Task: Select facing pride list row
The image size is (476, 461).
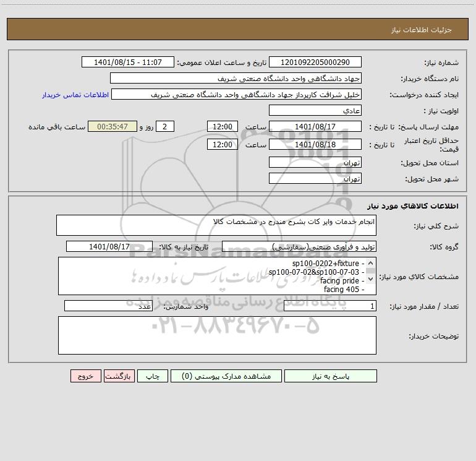Action: coord(342,281)
